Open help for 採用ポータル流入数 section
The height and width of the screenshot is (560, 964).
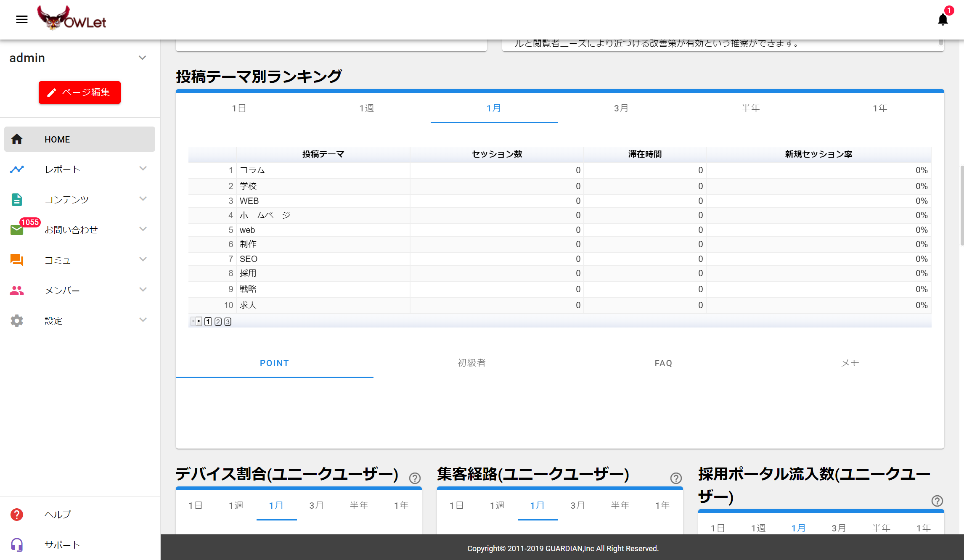coord(938,501)
